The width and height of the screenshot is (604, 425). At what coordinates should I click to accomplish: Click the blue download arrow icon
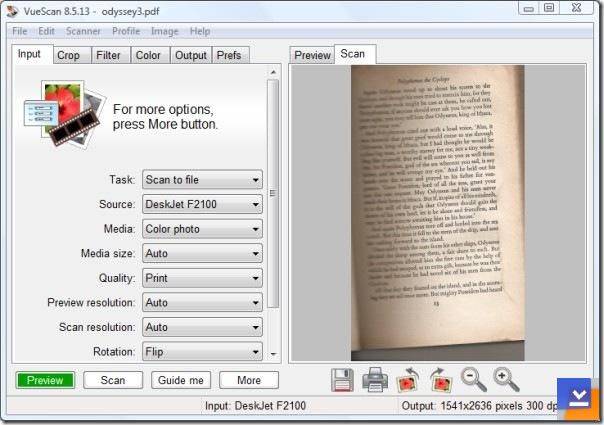coord(578,398)
